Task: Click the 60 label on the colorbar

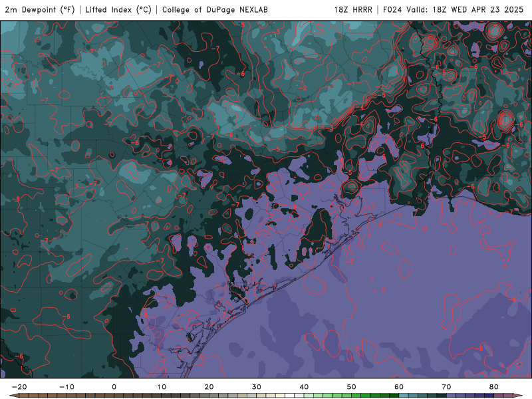Action: click(399, 387)
